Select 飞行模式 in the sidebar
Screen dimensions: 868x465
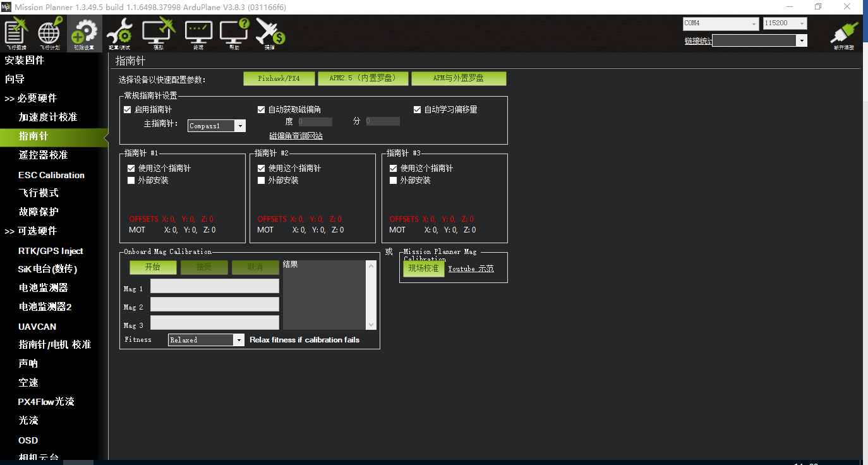(39, 193)
